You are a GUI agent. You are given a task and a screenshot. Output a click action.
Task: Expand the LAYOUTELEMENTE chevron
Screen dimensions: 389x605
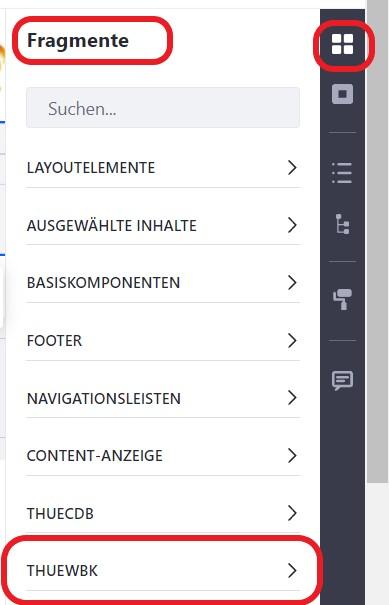point(292,167)
